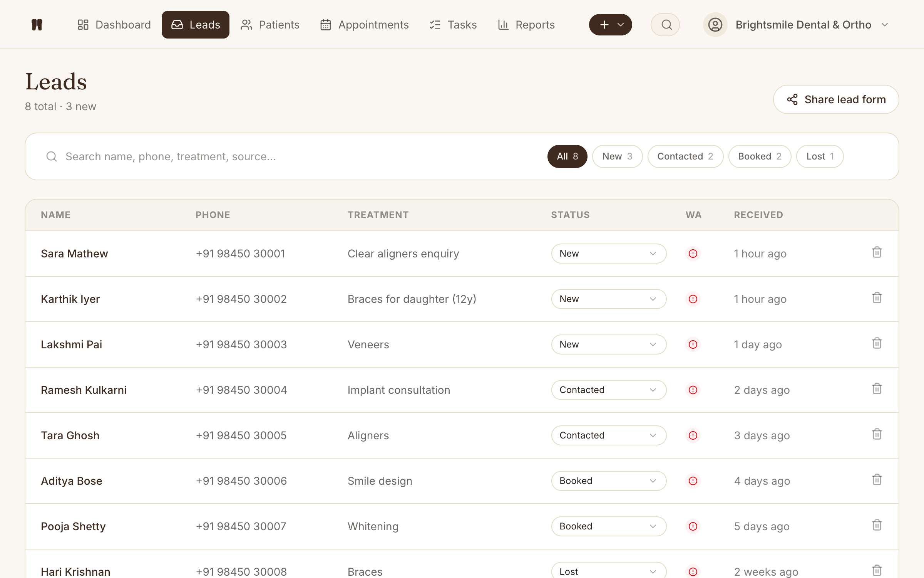Change Hari Krishnan's Lost status dropdown

(609, 570)
